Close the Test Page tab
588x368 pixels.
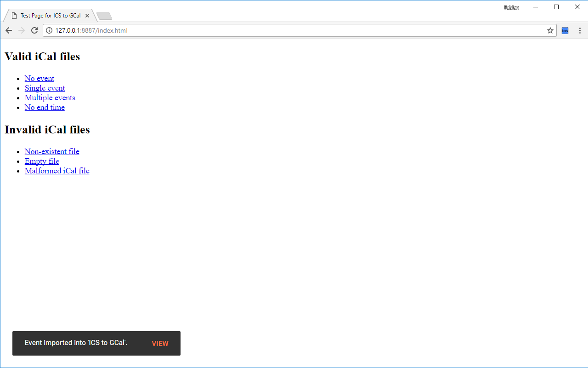87,15
